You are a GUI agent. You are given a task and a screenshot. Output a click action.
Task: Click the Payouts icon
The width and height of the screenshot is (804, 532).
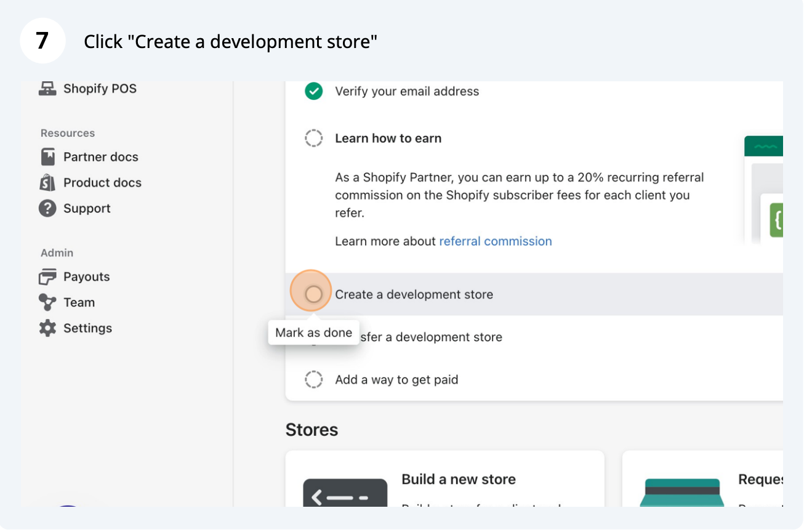(x=47, y=277)
